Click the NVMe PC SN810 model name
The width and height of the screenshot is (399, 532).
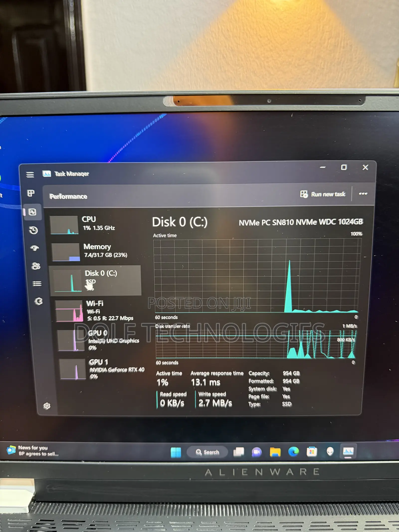pos(301,222)
